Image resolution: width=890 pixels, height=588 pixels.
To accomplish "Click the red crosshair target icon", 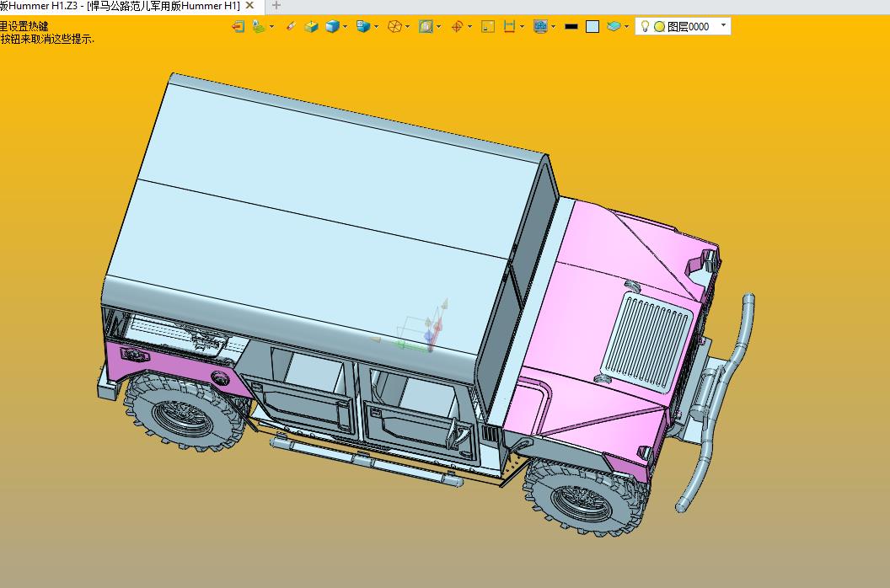I will (457, 26).
